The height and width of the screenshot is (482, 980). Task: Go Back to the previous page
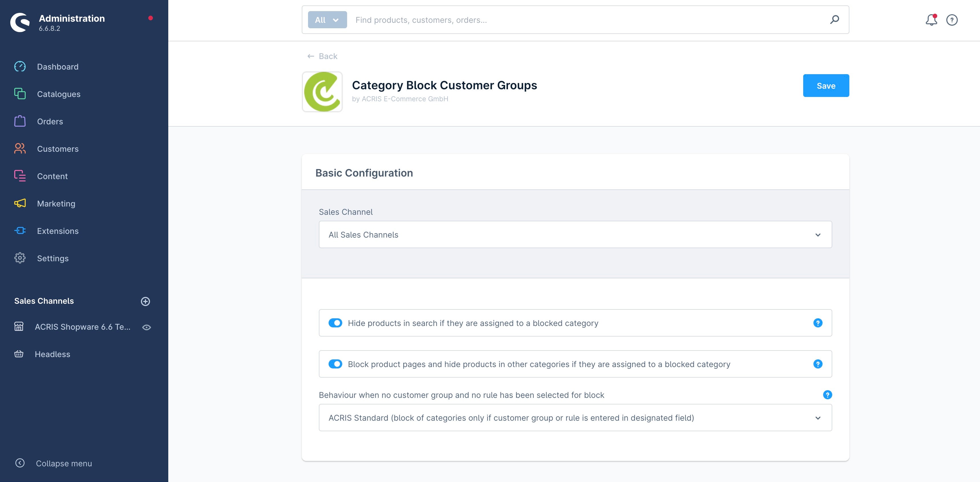tap(322, 56)
